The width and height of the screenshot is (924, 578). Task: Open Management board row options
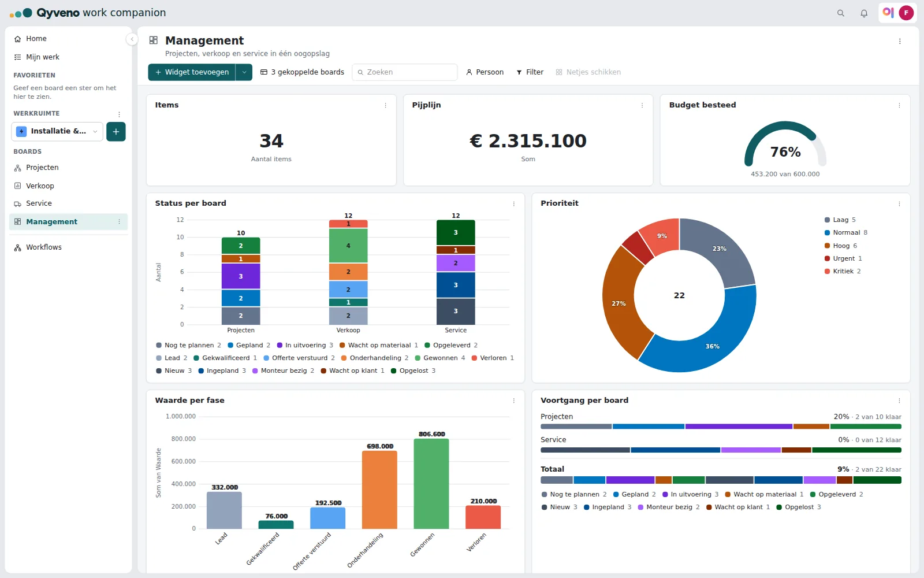(120, 222)
